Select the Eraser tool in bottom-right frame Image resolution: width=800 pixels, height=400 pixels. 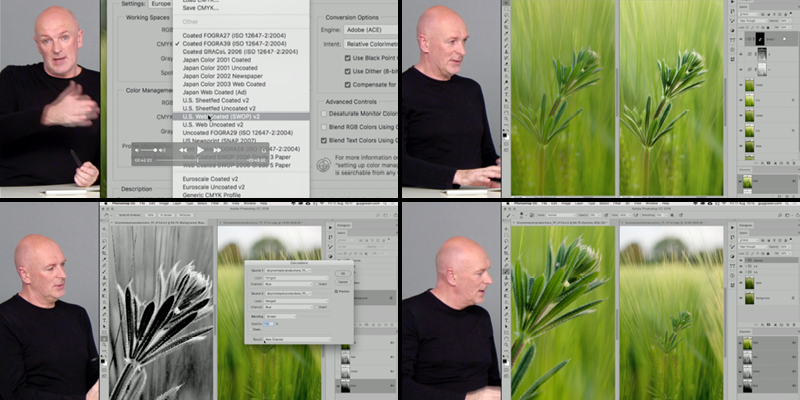point(506,290)
